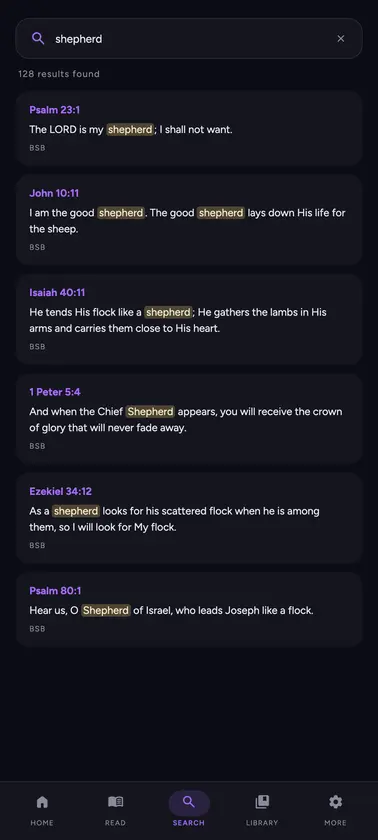Open the Ezekiel 34:12 reference
This screenshot has width=378, height=840.
click(x=61, y=491)
